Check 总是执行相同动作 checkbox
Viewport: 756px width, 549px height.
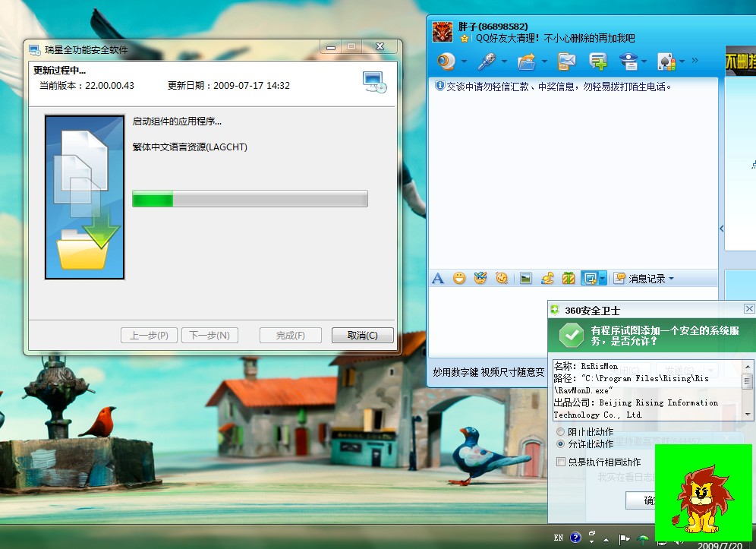click(561, 462)
